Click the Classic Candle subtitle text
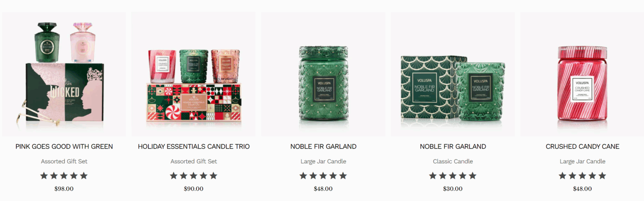The height and width of the screenshot is (201, 644). [453, 162]
